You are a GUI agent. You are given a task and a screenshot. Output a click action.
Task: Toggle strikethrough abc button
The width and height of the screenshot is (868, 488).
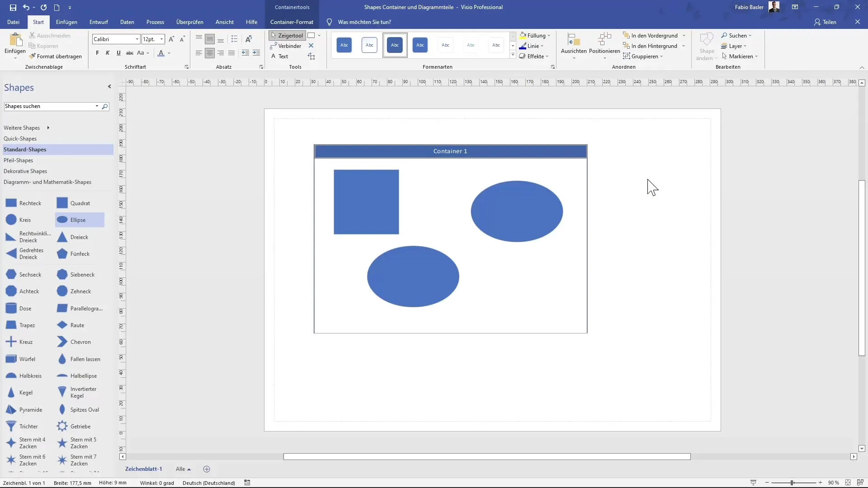[x=130, y=53]
